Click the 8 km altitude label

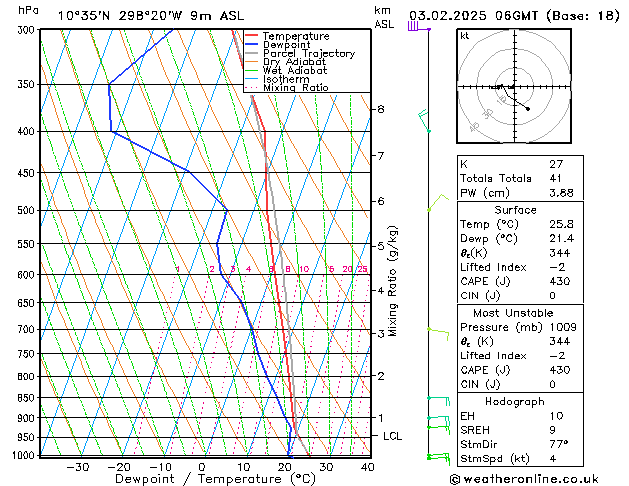pyautogui.click(x=381, y=109)
